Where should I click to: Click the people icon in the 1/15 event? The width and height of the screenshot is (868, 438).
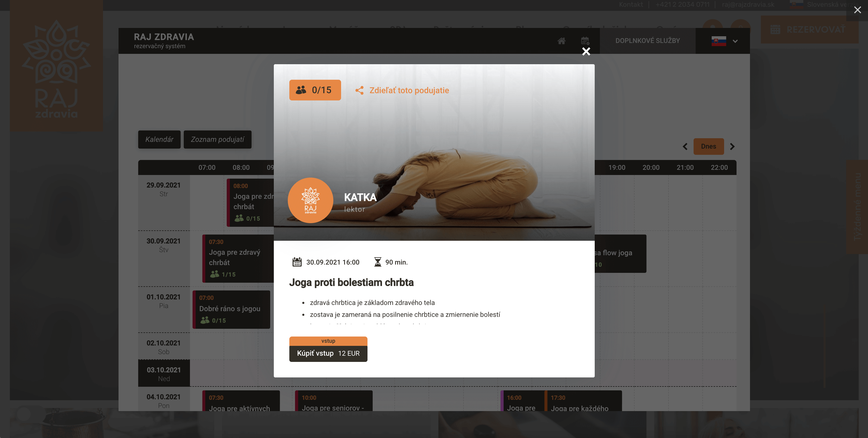[215, 274]
